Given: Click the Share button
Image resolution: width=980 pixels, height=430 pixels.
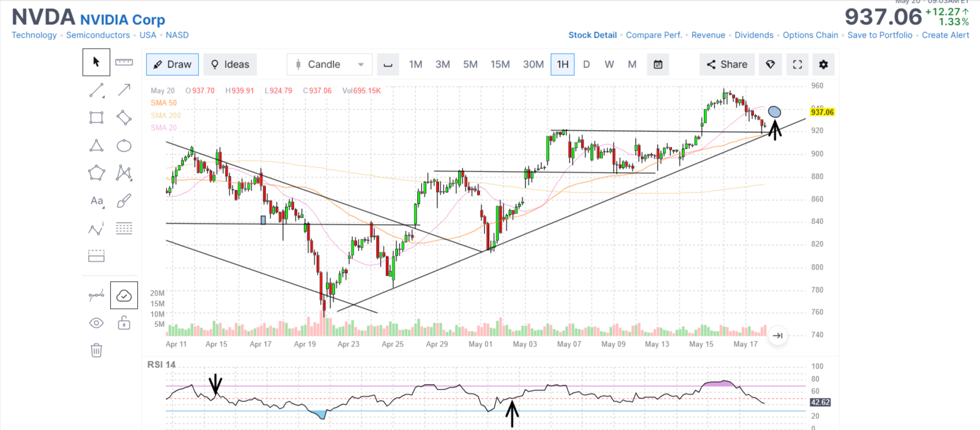Looking at the screenshot, I should click(x=727, y=65).
